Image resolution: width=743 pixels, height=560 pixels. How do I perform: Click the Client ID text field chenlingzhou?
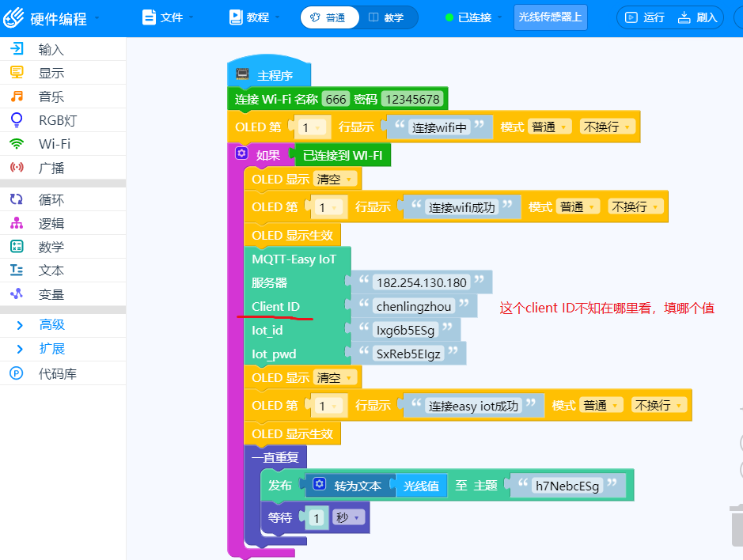coord(414,307)
